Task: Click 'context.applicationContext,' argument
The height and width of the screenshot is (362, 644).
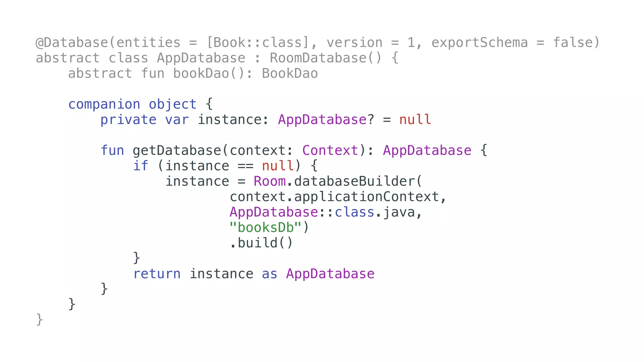Action: point(338,197)
